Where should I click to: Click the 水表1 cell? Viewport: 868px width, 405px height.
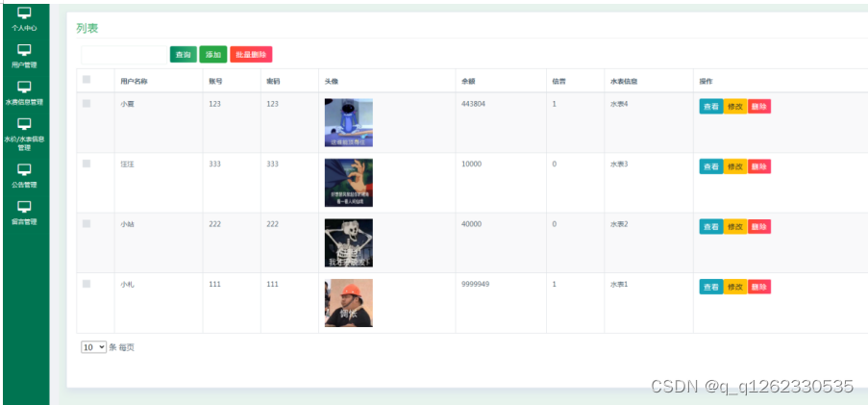pyautogui.click(x=619, y=284)
